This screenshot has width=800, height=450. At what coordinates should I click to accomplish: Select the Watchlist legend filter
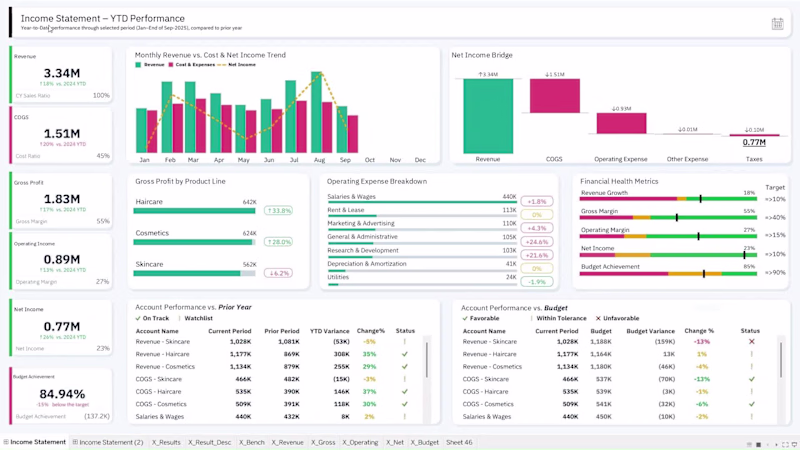(195, 318)
